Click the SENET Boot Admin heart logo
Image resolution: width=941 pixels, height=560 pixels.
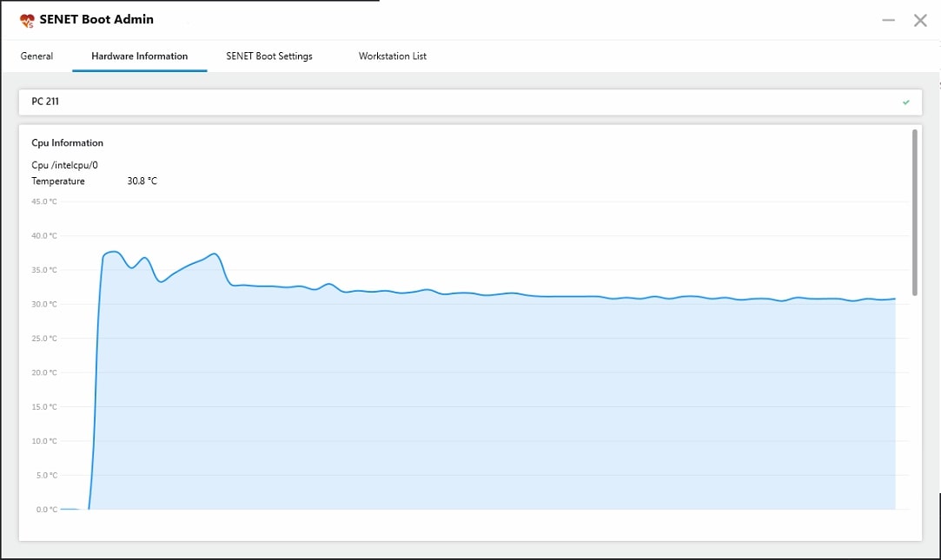click(x=27, y=20)
